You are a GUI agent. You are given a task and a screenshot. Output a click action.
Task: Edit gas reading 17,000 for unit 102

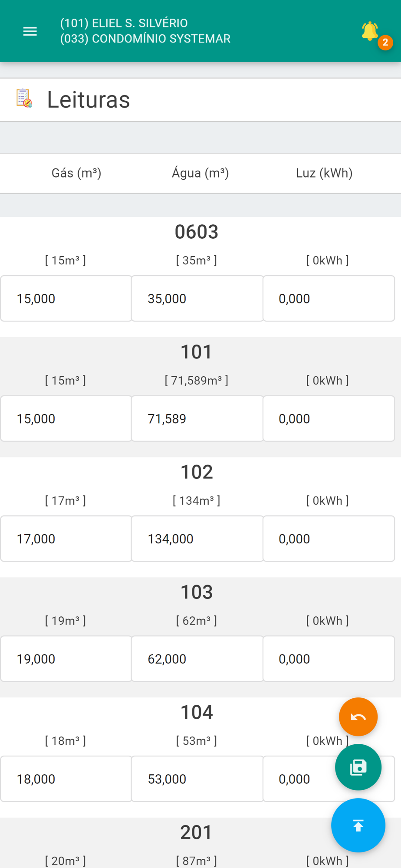coord(66,539)
